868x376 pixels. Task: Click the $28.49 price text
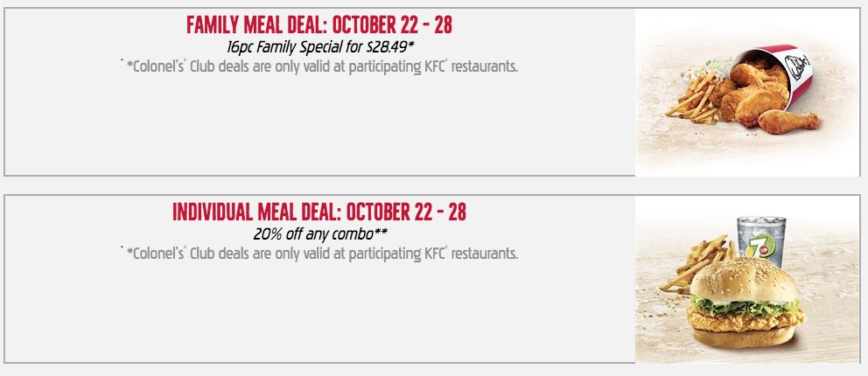pos(388,47)
